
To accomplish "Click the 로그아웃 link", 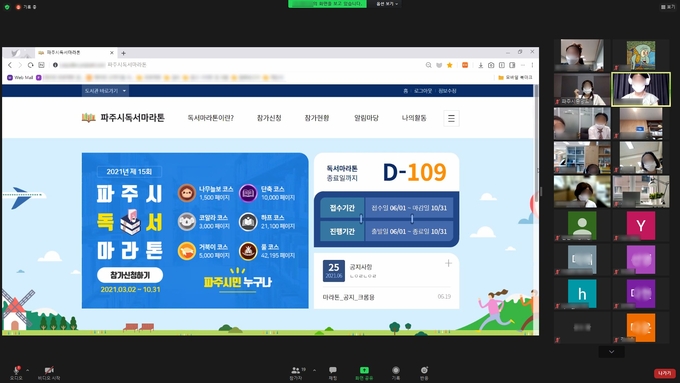I will [x=422, y=91].
